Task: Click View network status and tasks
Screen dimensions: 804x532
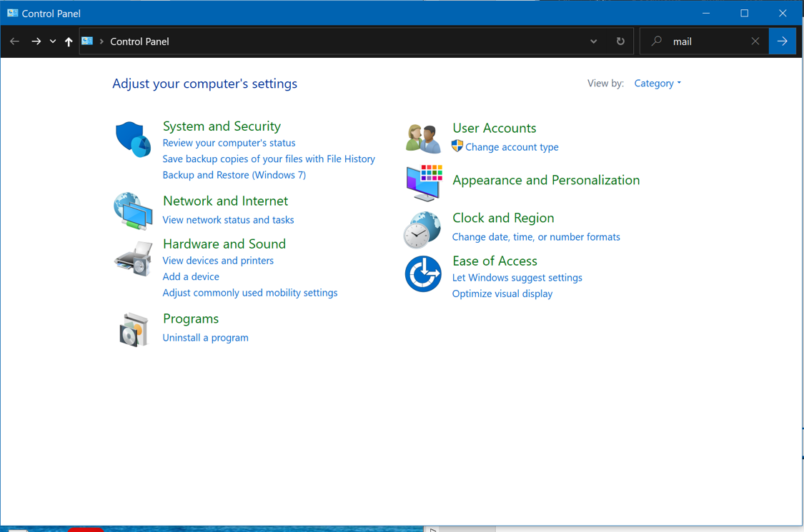Action: point(228,220)
